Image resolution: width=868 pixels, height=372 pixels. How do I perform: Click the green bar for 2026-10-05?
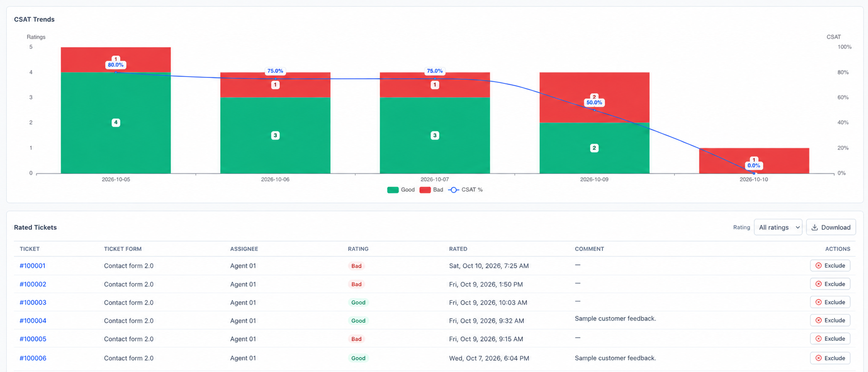click(116, 123)
